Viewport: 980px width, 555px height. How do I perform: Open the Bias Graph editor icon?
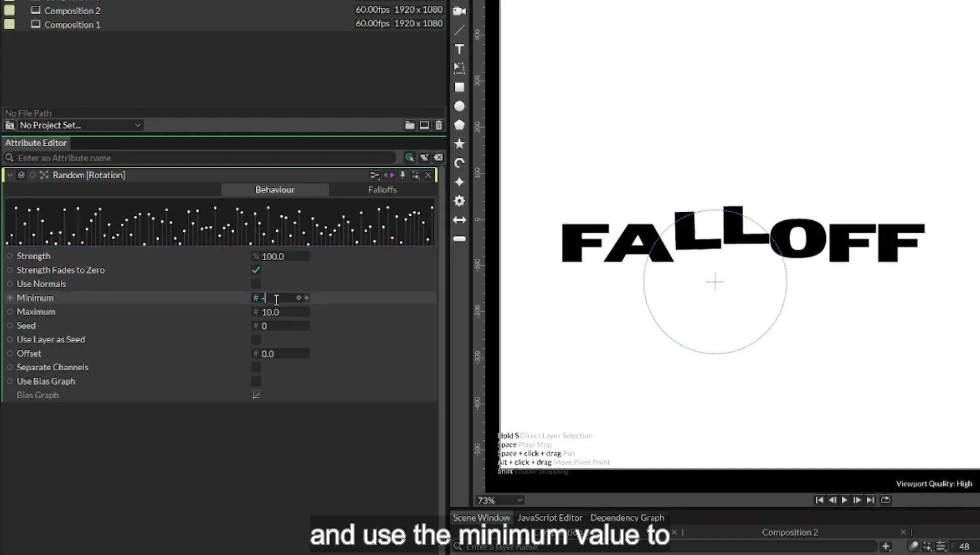point(256,395)
